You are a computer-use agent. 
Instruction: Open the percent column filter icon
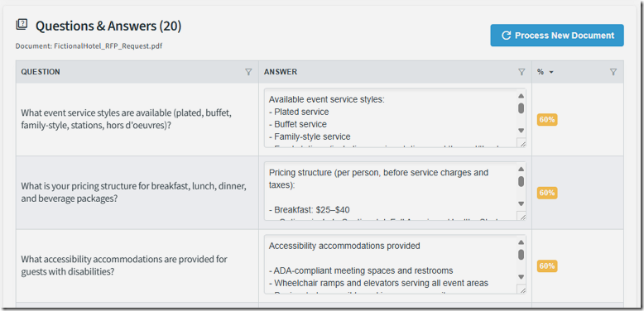613,72
